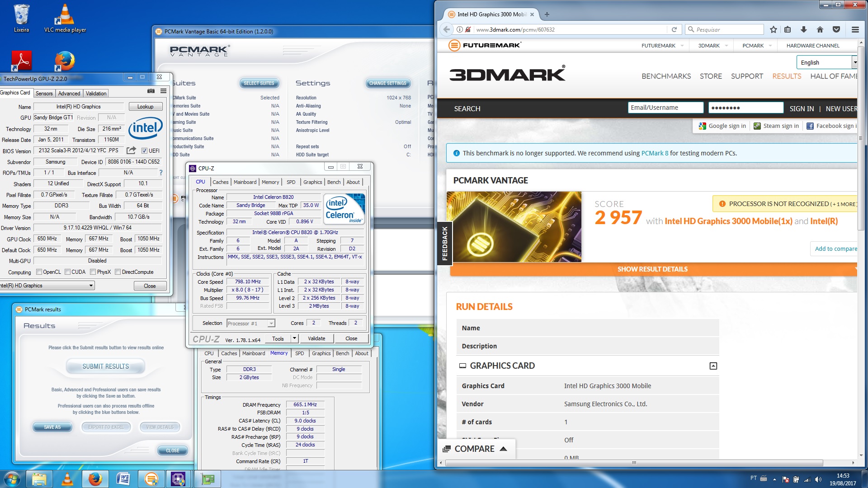Image resolution: width=868 pixels, height=488 pixels.
Task: Open Bench tab in front CPU-Z
Action: click(334, 182)
